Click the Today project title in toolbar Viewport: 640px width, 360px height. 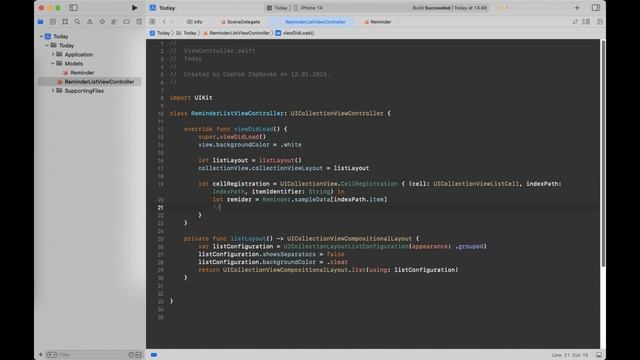coord(167,8)
